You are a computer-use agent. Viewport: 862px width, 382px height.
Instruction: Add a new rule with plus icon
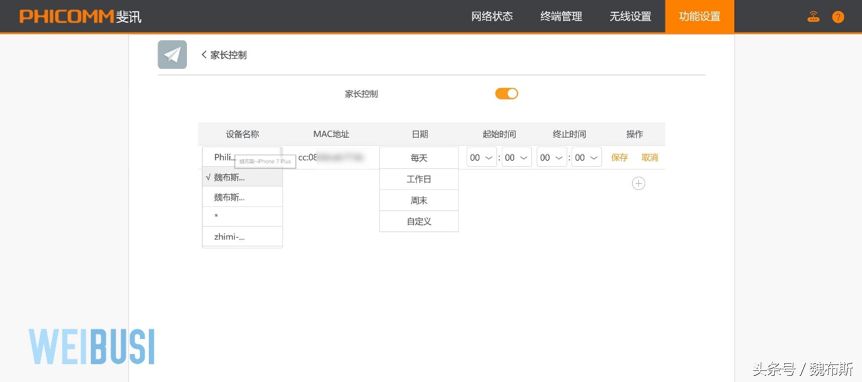tap(638, 184)
